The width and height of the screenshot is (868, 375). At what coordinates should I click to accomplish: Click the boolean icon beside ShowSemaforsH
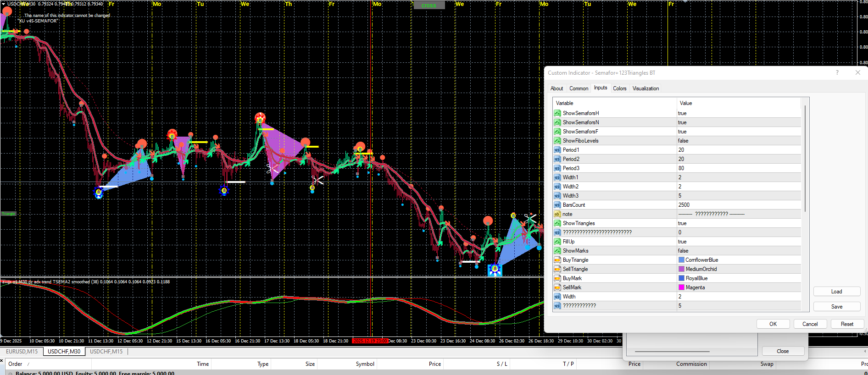point(557,113)
